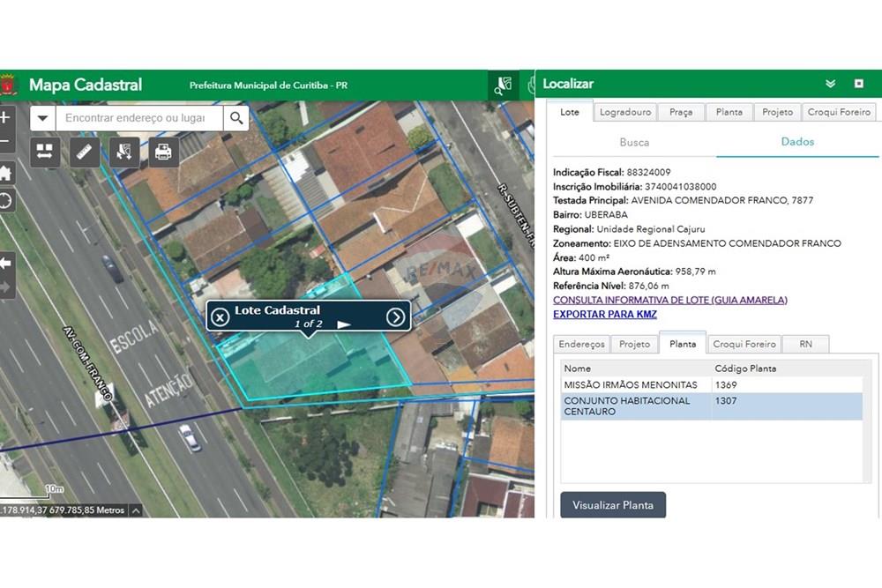The image size is (882, 588).
Task: Collapse the Localizar panel with double chevron
Action: click(x=829, y=84)
